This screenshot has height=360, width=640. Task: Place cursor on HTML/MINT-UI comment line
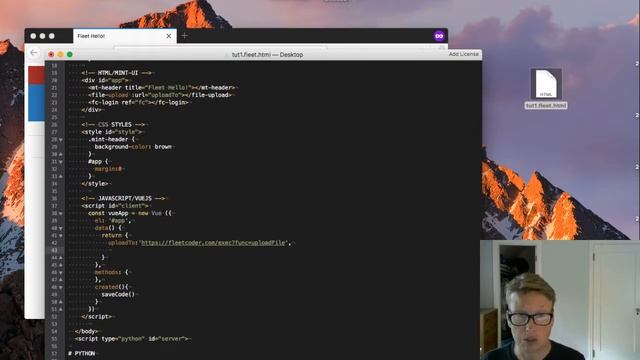(x=116, y=73)
